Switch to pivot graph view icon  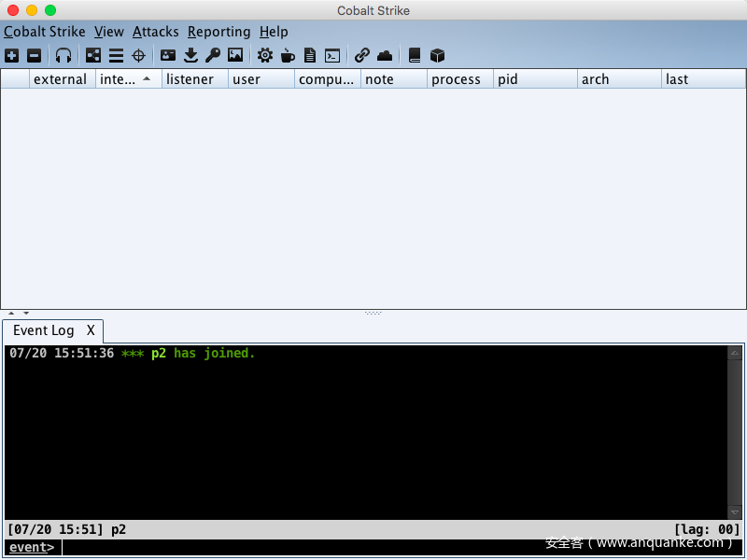tap(93, 55)
